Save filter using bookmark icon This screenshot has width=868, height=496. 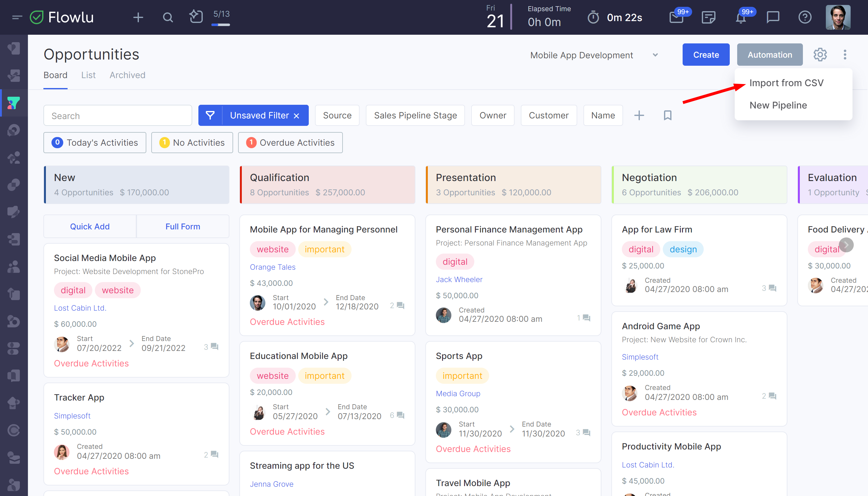[x=668, y=116]
